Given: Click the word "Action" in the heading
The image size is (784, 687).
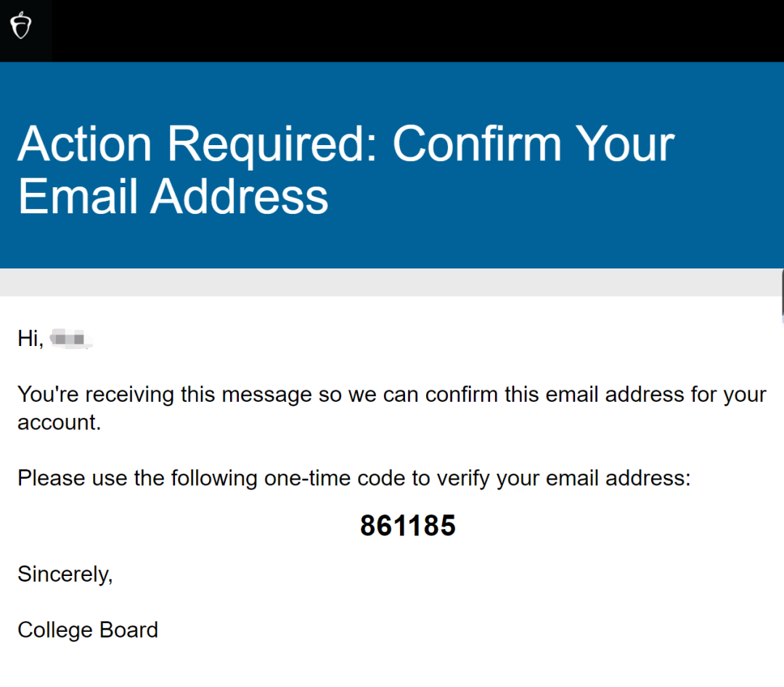Looking at the screenshot, I should pyautogui.click(x=84, y=144).
